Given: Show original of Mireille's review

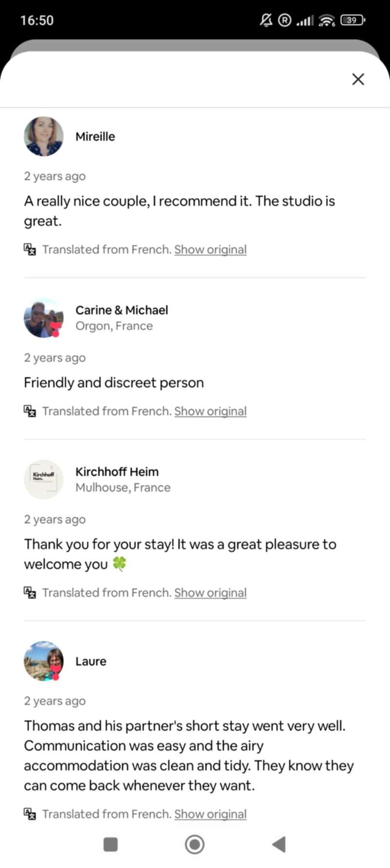Looking at the screenshot, I should (210, 249).
